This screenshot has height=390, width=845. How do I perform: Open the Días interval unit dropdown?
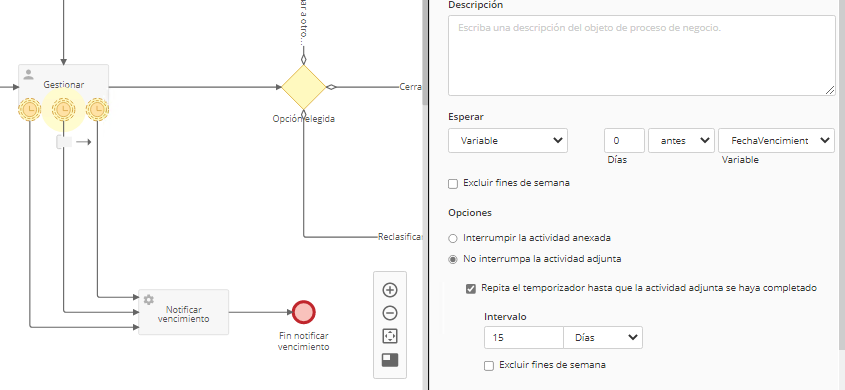click(x=603, y=338)
